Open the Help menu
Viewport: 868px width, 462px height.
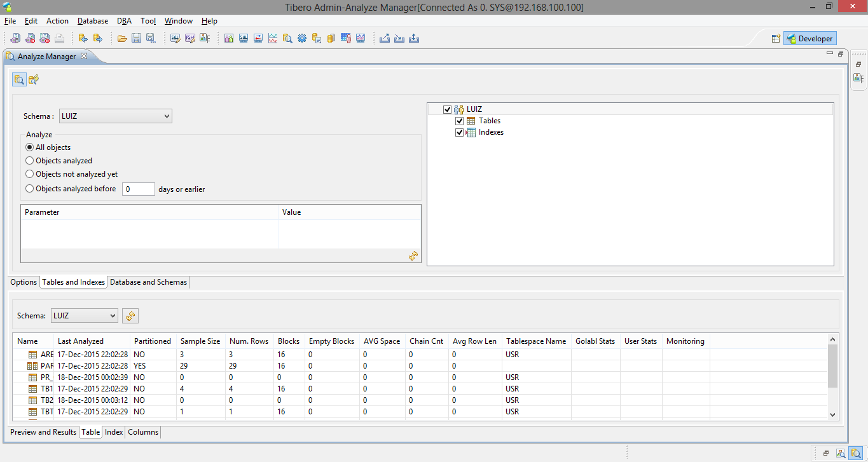[209, 21]
